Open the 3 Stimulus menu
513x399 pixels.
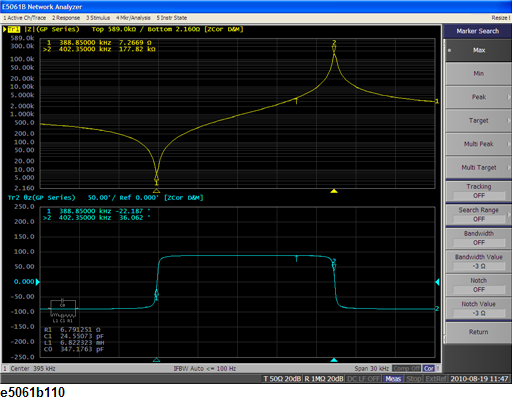pos(98,18)
